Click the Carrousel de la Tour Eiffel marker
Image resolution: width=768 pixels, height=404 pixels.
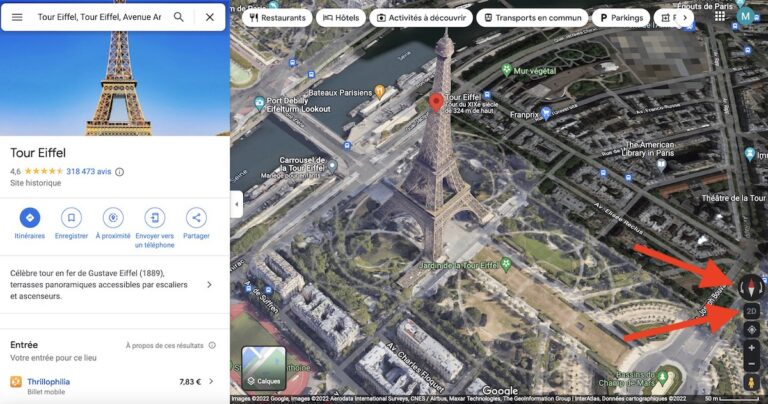tap(333, 166)
